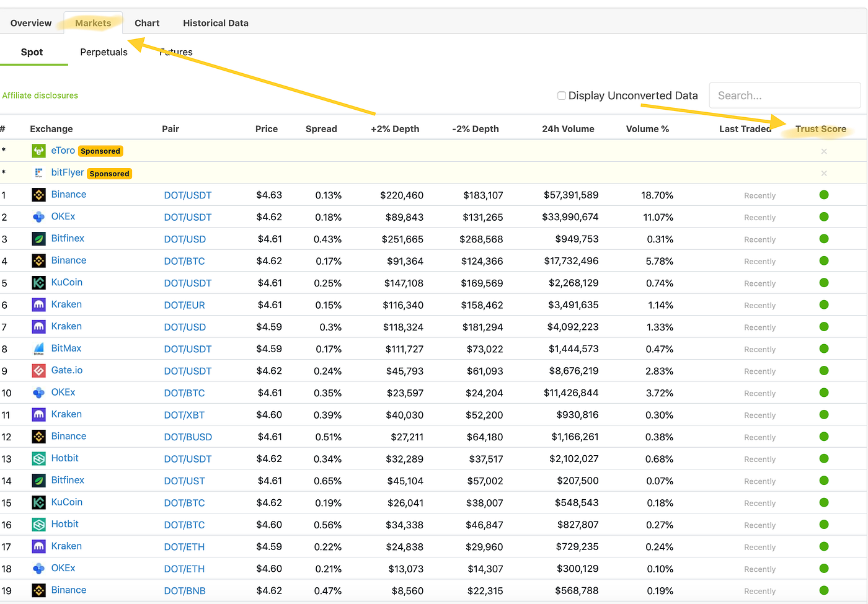Sort by Trust Score column header
The image size is (868, 604).
click(821, 129)
